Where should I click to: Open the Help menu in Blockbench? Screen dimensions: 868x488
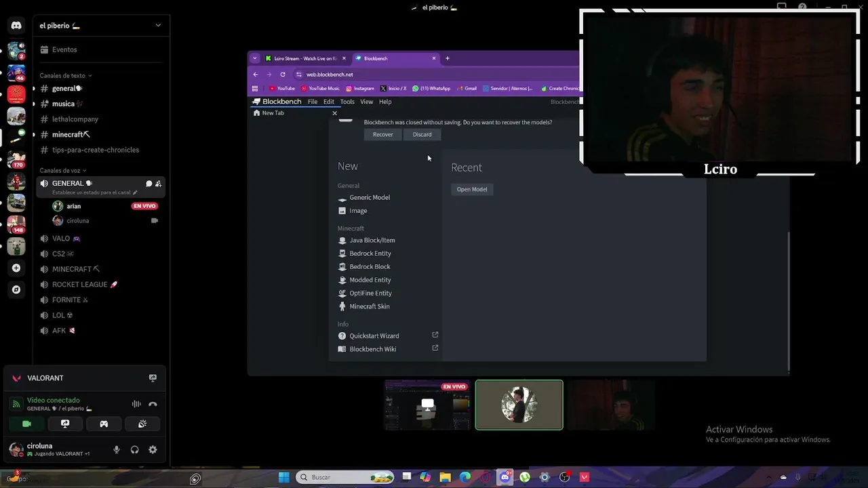click(385, 102)
